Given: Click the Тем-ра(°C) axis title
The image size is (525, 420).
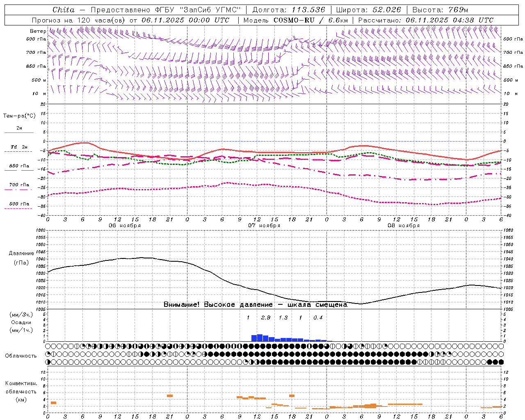Looking at the screenshot, I should (x=19, y=116).
